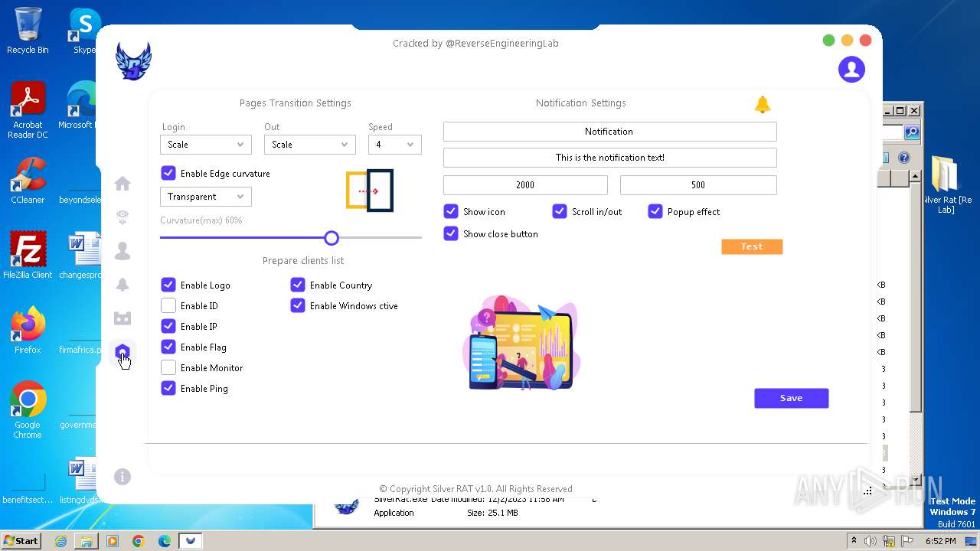Image resolution: width=980 pixels, height=551 pixels.
Task: Click the Explorer window scroll-up arrow
Action: coord(914,177)
